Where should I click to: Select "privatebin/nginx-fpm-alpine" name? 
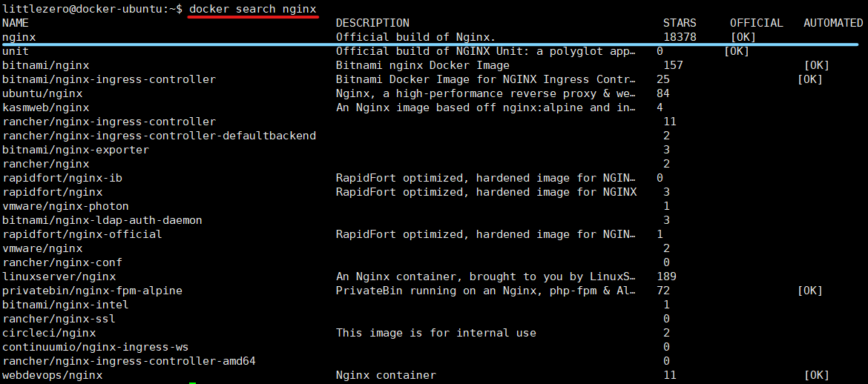click(x=93, y=291)
